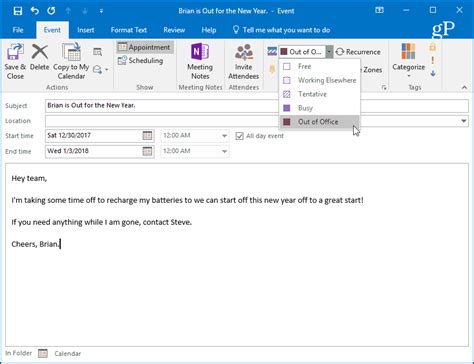Image resolution: width=474 pixels, height=364 pixels.
Task: Set High Importance exclamation icon
Action: pyautogui.click(x=433, y=60)
